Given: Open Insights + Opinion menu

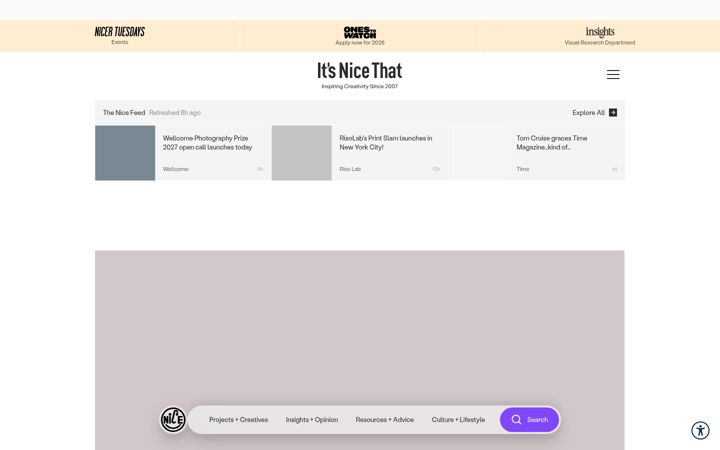Looking at the screenshot, I should pyautogui.click(x=312, y=420).
